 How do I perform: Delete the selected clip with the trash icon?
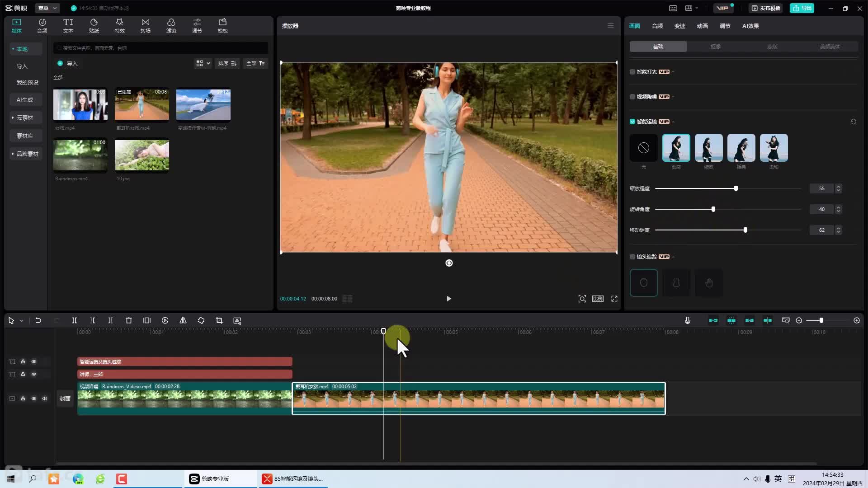point(129,320)
